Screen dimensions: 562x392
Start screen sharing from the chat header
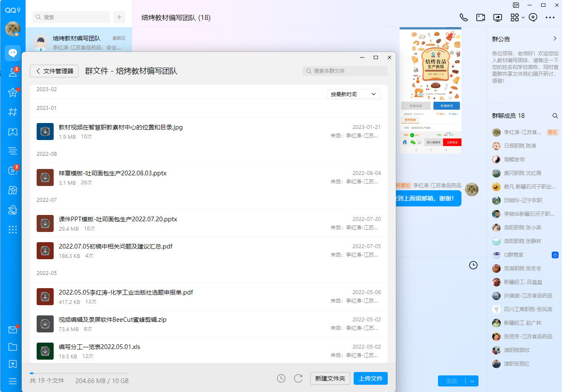(498, 17)
